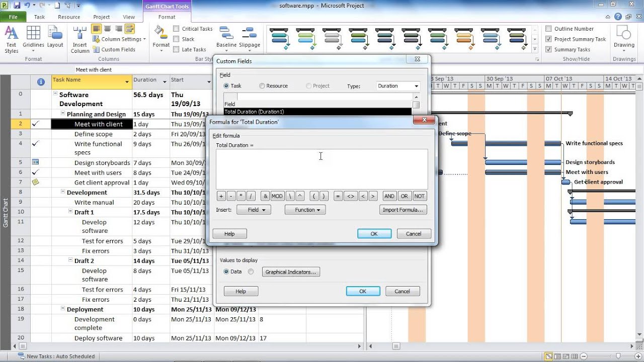Viewport: 644px width, 362px height.
Task: Insert the not-equal operator into the formula
Action: click(x=351, y=196)
